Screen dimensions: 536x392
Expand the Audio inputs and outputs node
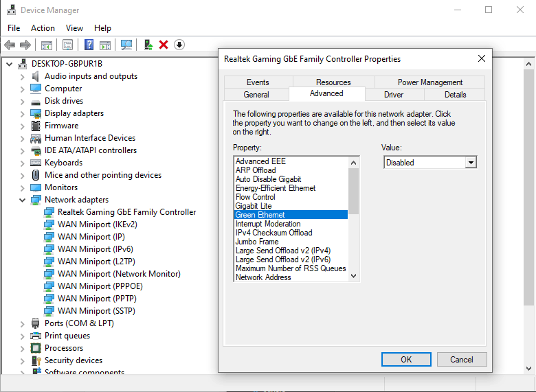22,77
